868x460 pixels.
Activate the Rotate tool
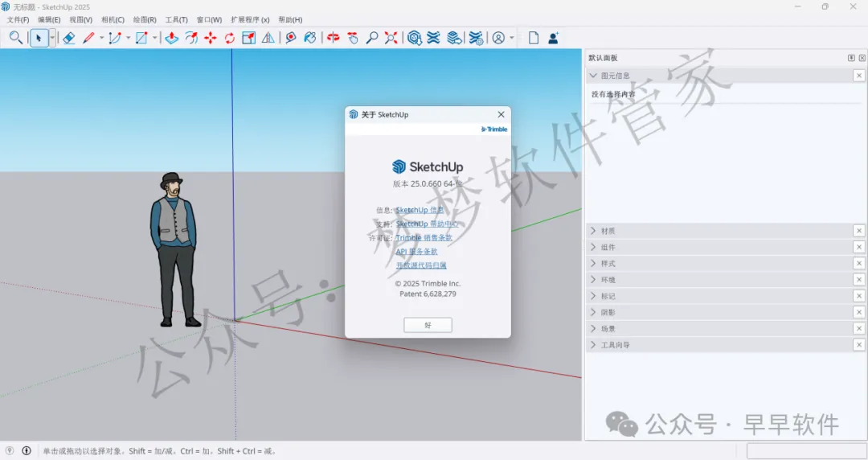229,38
